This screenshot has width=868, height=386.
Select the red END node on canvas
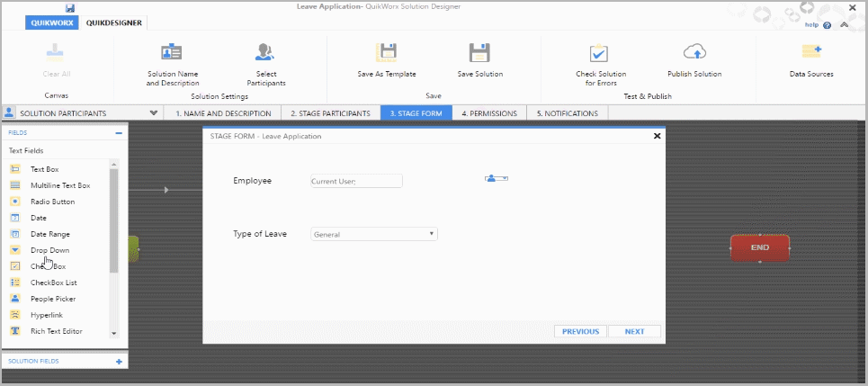pos(759,248)
